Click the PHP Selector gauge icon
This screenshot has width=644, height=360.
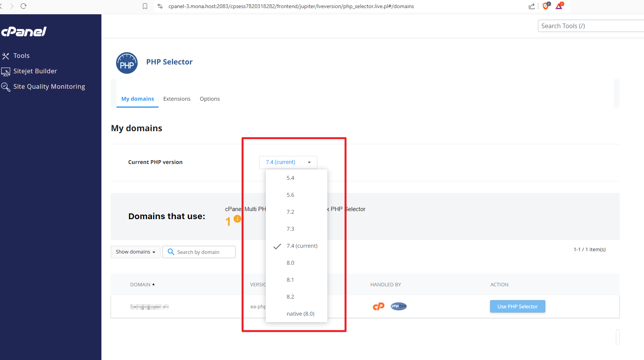[127, 63]
